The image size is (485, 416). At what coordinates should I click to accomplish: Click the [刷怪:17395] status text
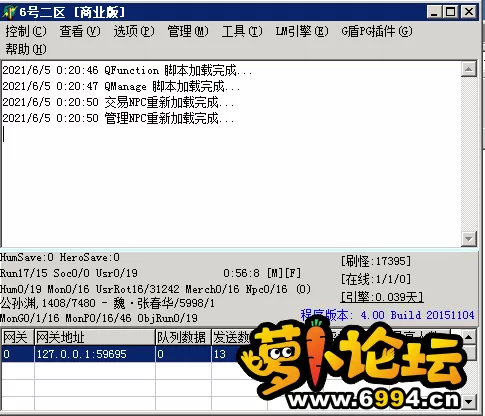(376, 261)
